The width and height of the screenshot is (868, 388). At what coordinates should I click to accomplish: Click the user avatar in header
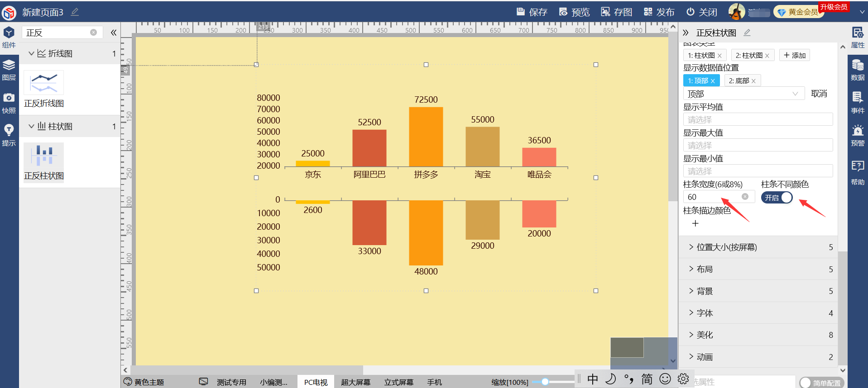click(x=737, y=12)
